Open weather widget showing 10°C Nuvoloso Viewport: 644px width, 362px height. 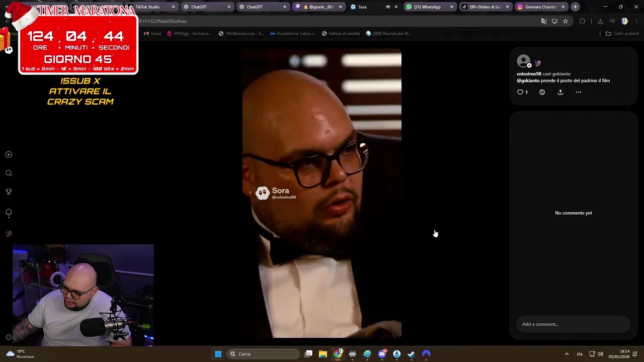click(x=20, y=354)
